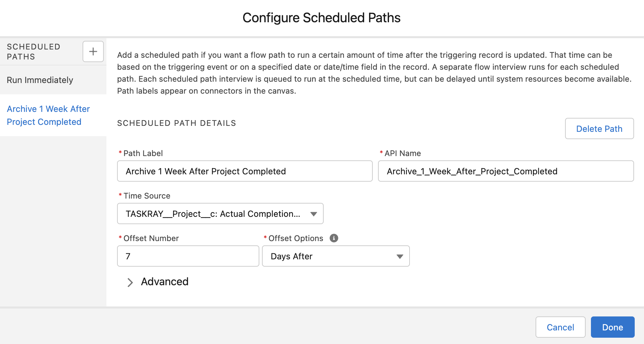Screen dimensions: 644x344
Task: Click the Days After dropdown arrow
Action: pyautogui.click(x=400, y=256)
